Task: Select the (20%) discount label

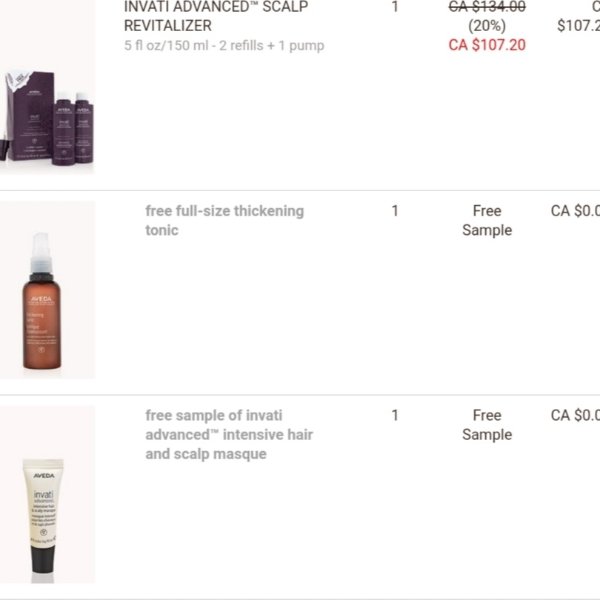Action: 487,26
